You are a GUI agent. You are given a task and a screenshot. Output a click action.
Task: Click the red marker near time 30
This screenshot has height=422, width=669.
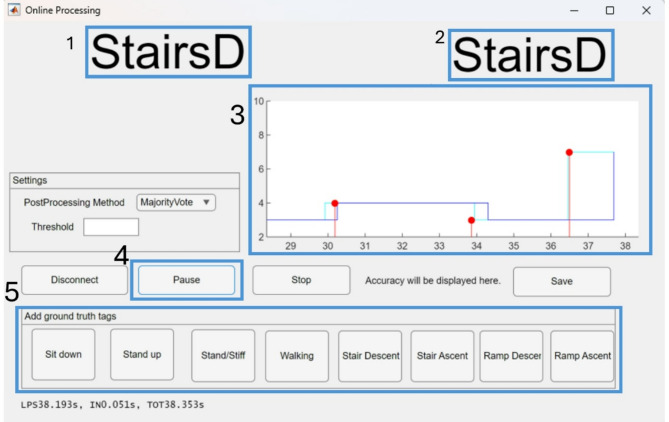(335, 204)
